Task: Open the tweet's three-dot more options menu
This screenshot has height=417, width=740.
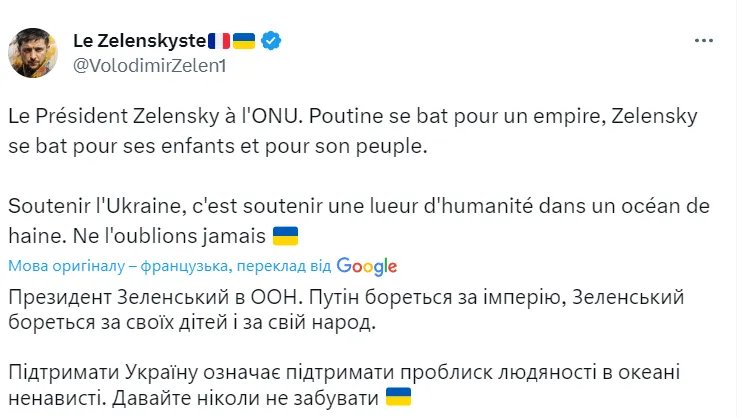Action: (x=705, y=40)
